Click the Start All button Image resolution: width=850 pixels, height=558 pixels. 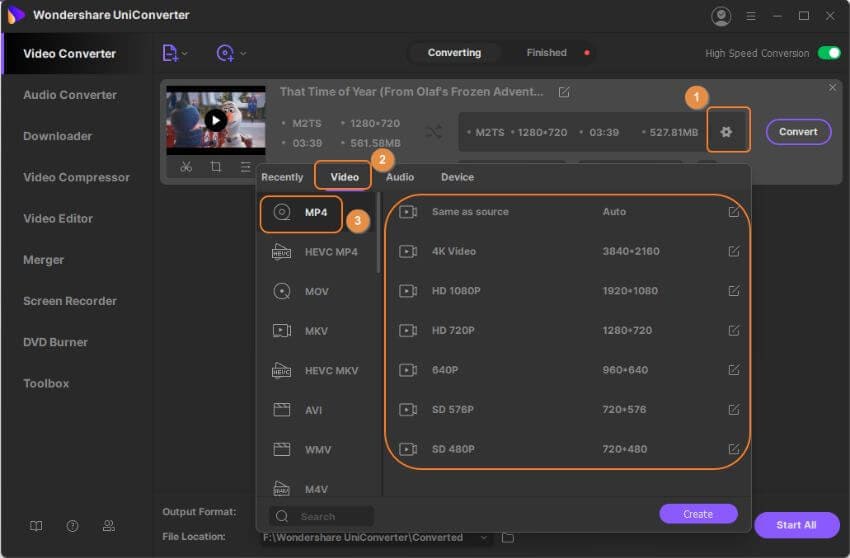click(x=796, y=525)
